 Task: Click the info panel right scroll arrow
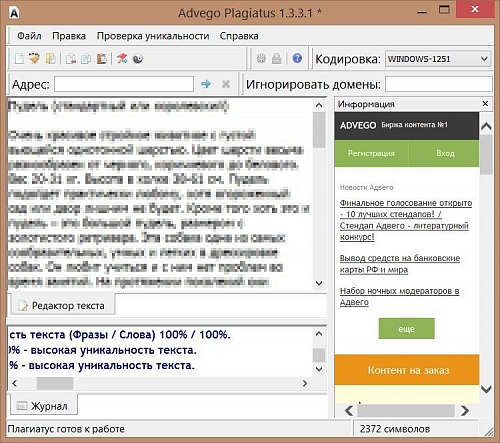[x=464, y=410]
